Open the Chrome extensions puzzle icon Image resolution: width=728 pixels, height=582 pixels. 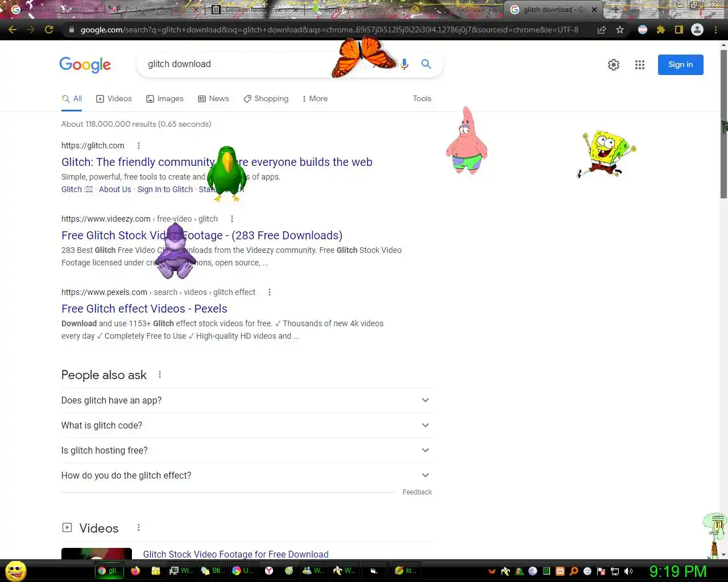pyautogui.click(x=660, y=30)
